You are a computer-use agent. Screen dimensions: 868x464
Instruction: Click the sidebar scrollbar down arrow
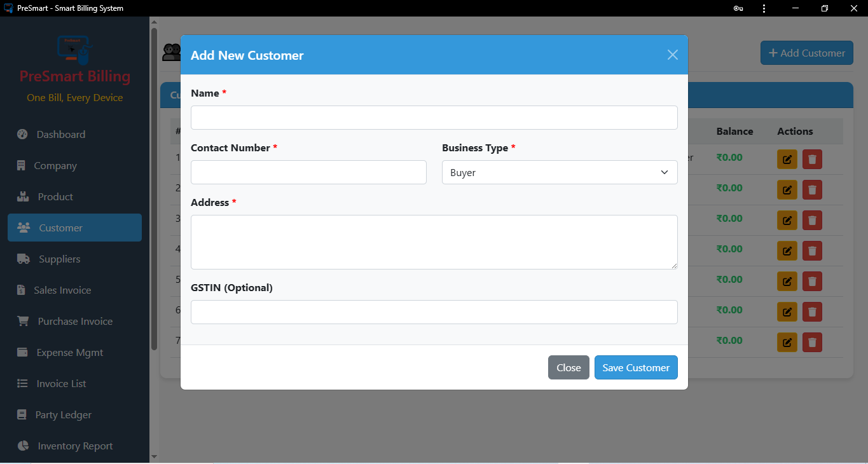click(x=153, y=456)
